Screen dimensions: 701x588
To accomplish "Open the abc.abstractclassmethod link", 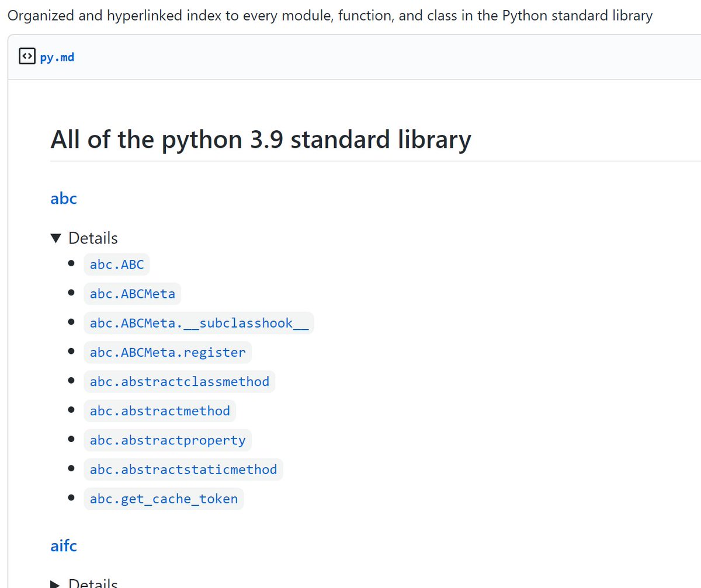I will [179, 381].
